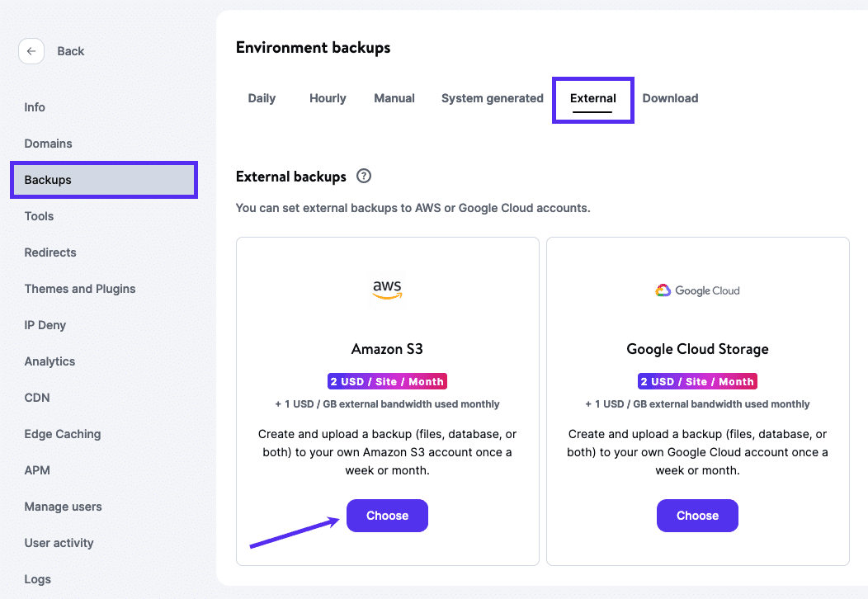This screenshot has width=868, height=599.
Task: Click the AWS logo
Action: (x=387, y=289)
